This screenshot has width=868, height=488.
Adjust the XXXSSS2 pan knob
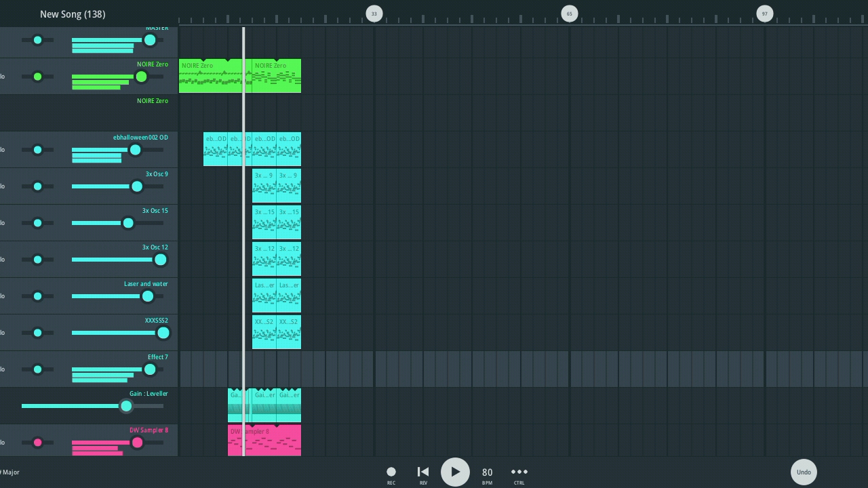tap(37, 333)
